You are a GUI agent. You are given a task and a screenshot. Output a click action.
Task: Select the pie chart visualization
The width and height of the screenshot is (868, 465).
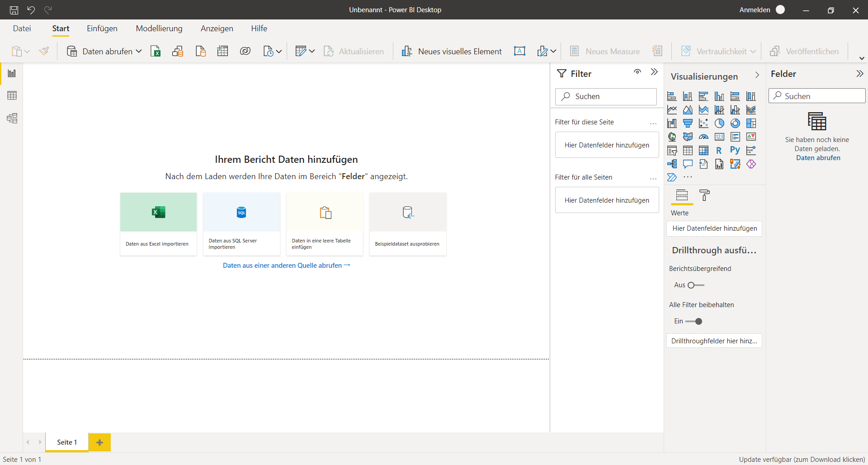(719, 123)
